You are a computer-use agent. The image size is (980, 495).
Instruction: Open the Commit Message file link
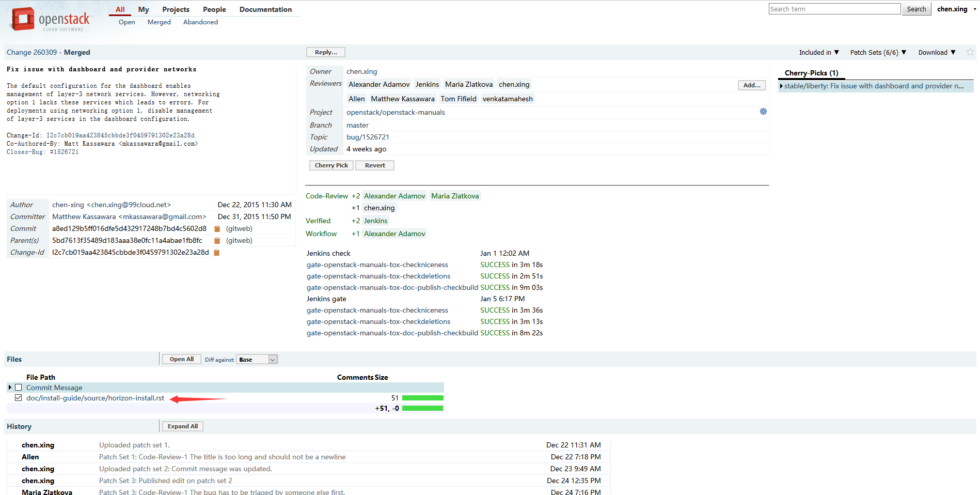click(54, 388)
